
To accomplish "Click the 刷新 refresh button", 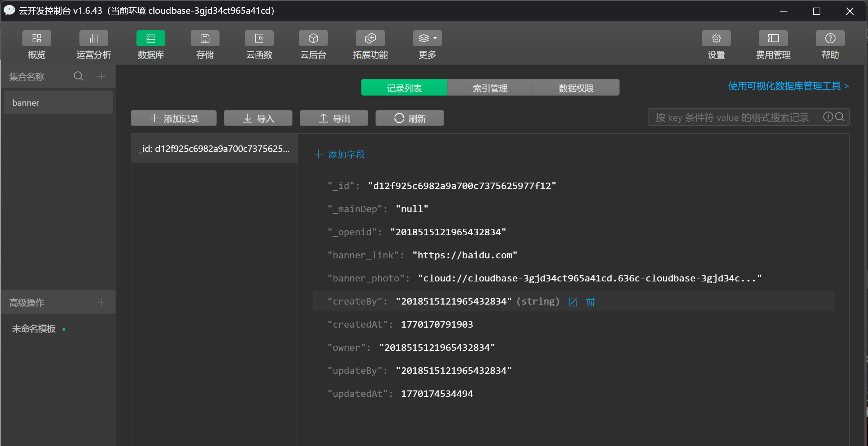I will [x=409, y=118].
